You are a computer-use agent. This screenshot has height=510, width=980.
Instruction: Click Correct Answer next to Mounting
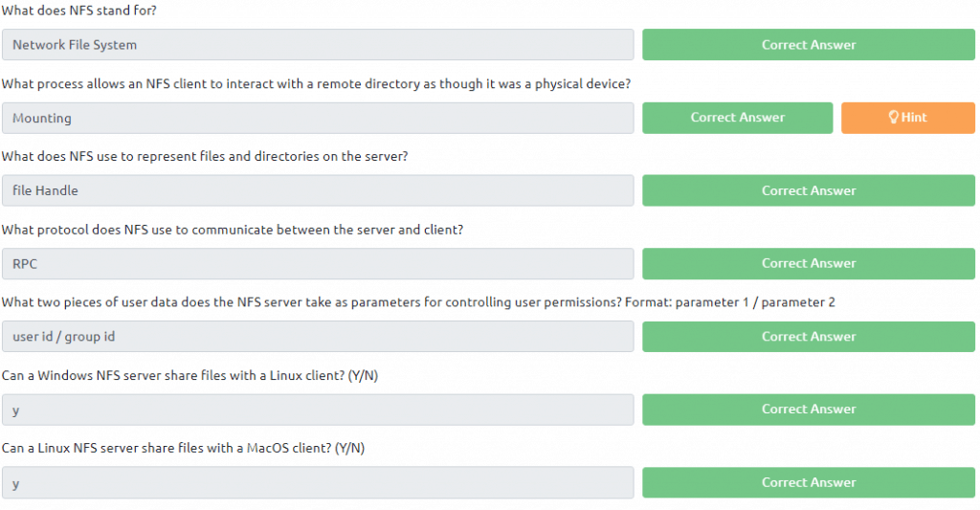(x=738, y=118)
